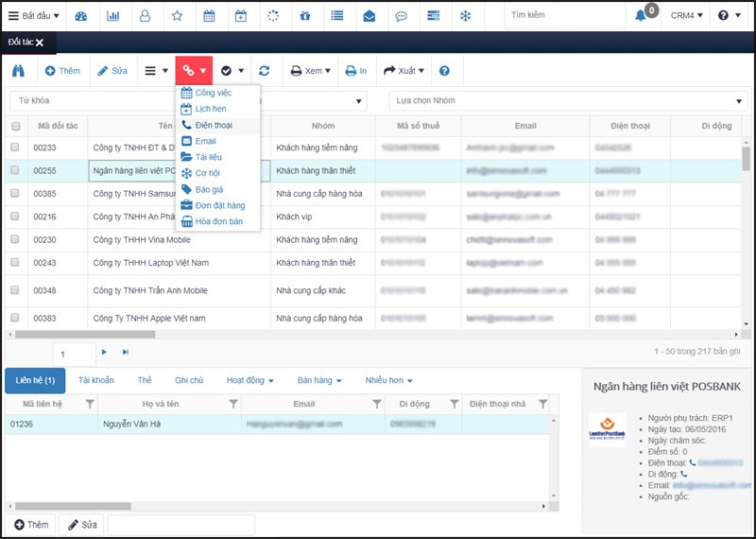Click the phone icon next to Di động in details
The width and height of the screenshot is (756, 539).
pyautogui.click(x=683, y=474)
